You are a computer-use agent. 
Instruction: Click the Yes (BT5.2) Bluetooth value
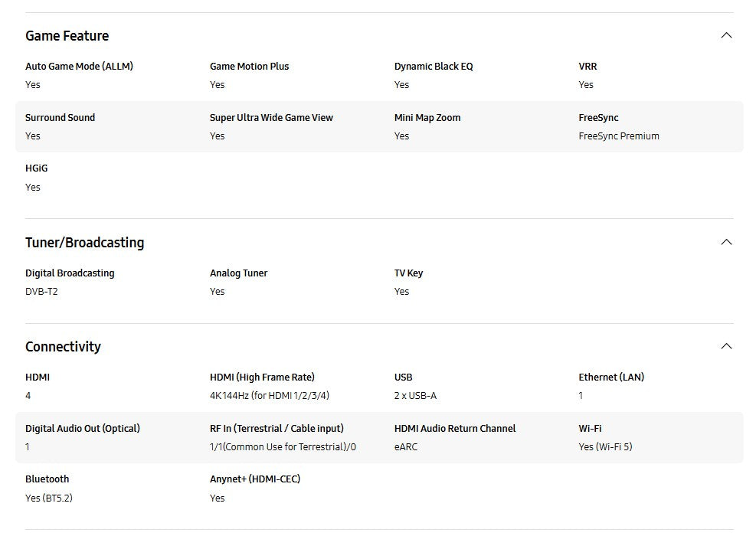pos(49,498)
